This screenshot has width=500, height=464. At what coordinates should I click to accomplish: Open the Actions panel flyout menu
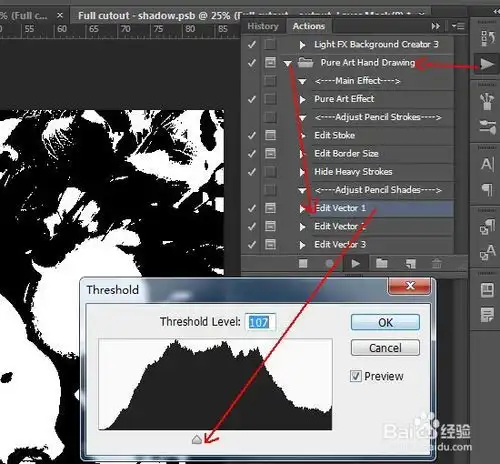[458, 26]
